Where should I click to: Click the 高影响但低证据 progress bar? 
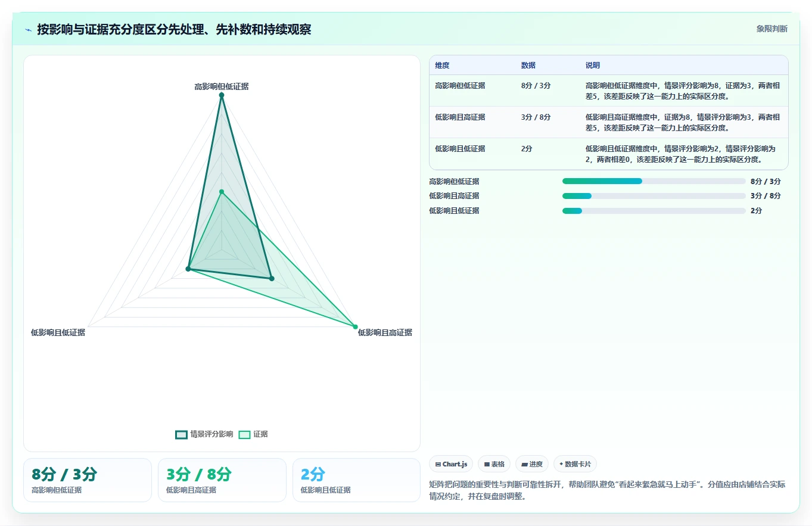654,181
